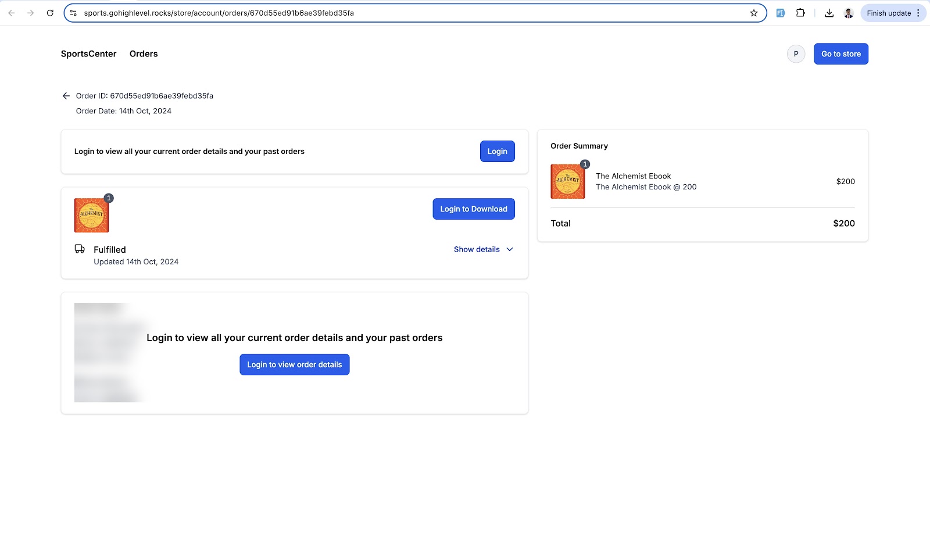This screenshot has height=560, width=930.
Task: Go back with the browser back arrow
Action: tap(12, 13)
